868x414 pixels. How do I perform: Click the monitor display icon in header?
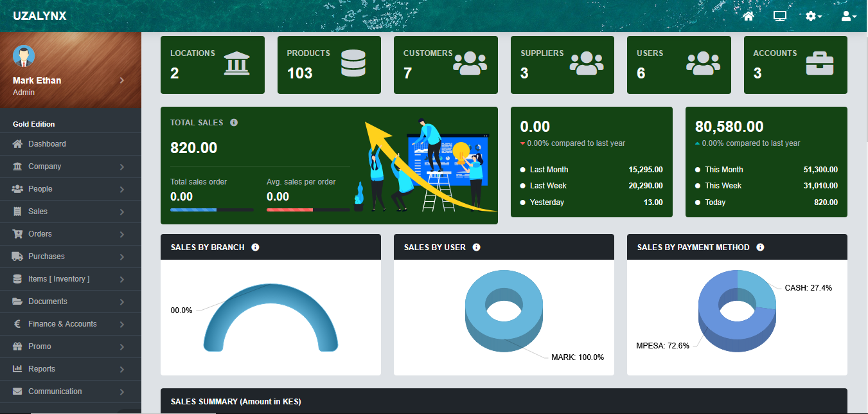coord(780,16)
